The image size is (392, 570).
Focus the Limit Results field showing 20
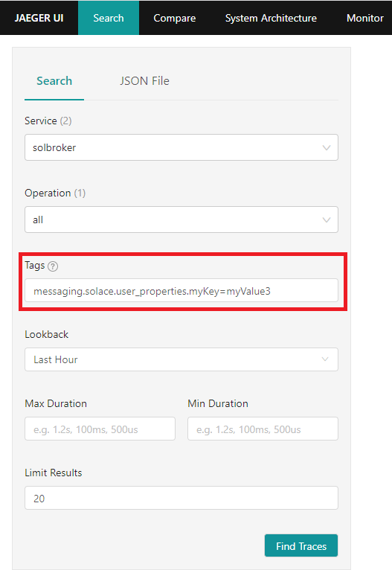[181, 498]
